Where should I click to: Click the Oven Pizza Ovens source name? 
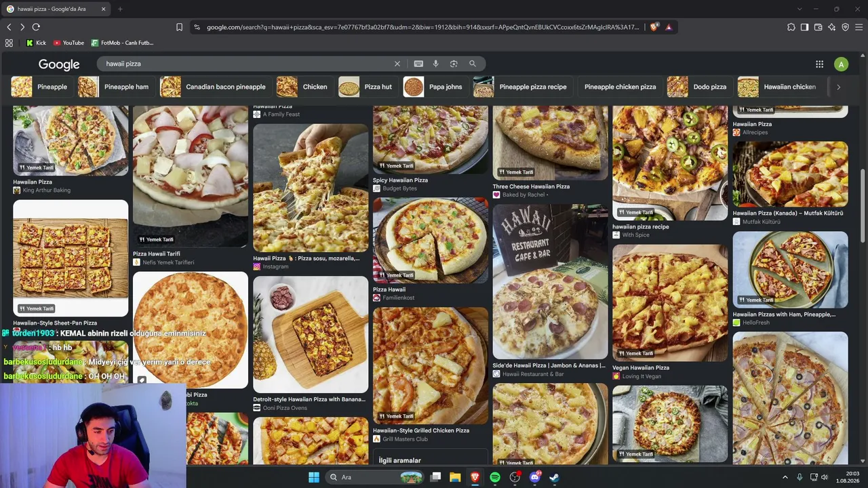click(x=285, y=408)
